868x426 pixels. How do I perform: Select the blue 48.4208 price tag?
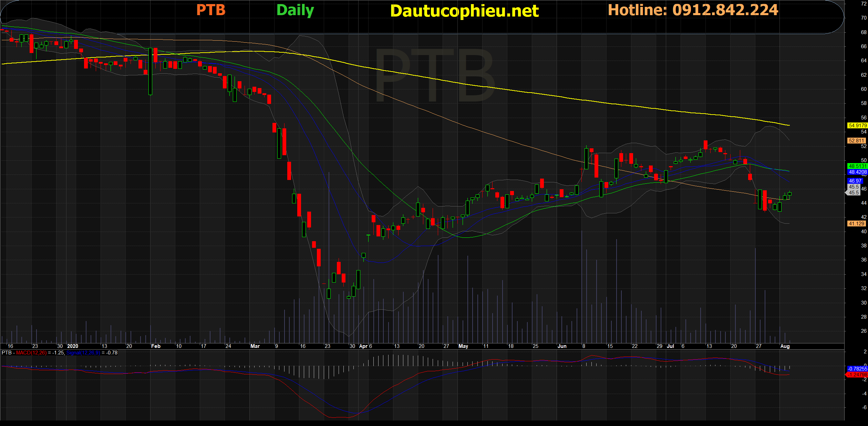(857, 172)
